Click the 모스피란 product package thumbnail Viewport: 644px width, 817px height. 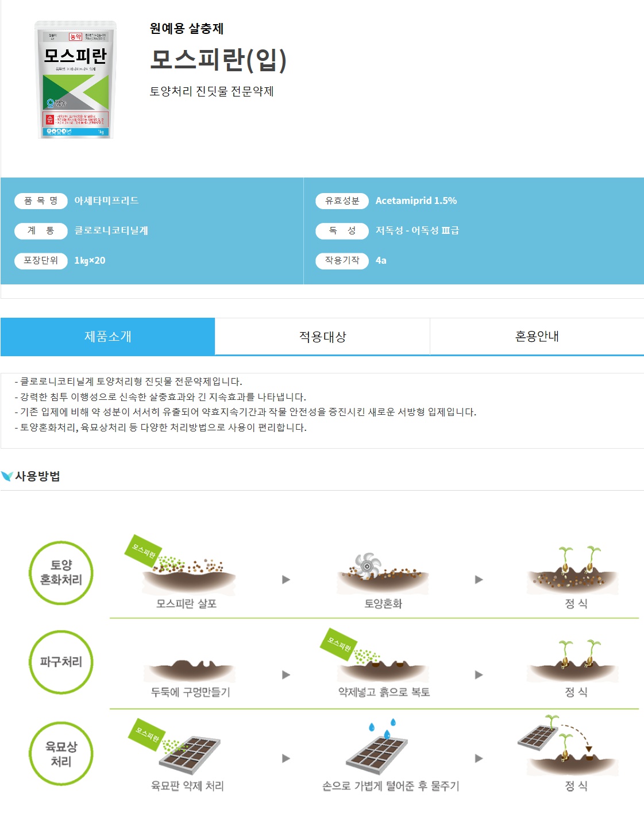[x=75, y=79]
